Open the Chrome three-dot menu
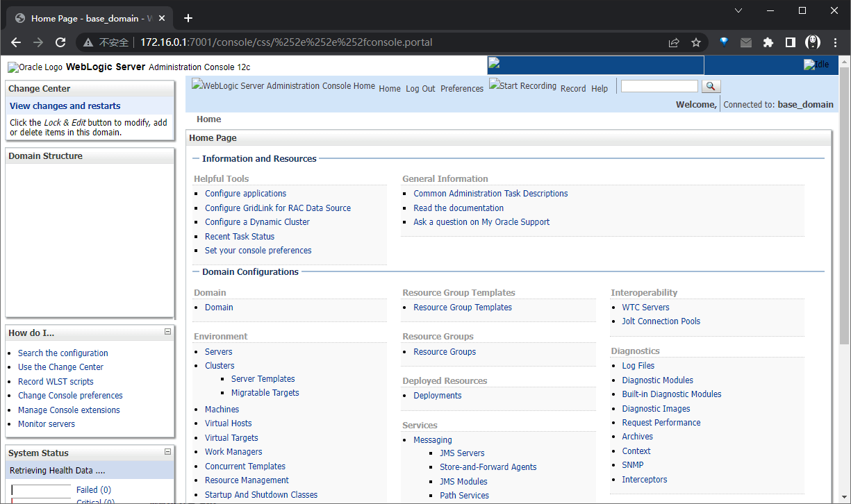 point(836,42)
